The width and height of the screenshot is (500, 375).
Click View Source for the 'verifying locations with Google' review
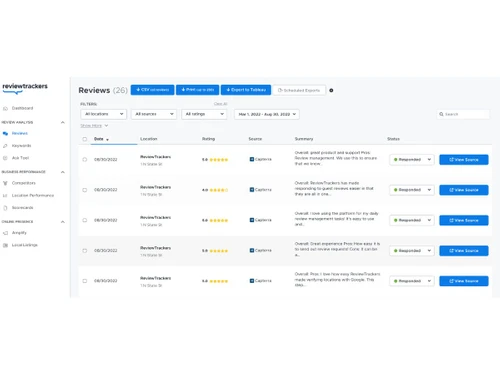[x=464, y=281]
